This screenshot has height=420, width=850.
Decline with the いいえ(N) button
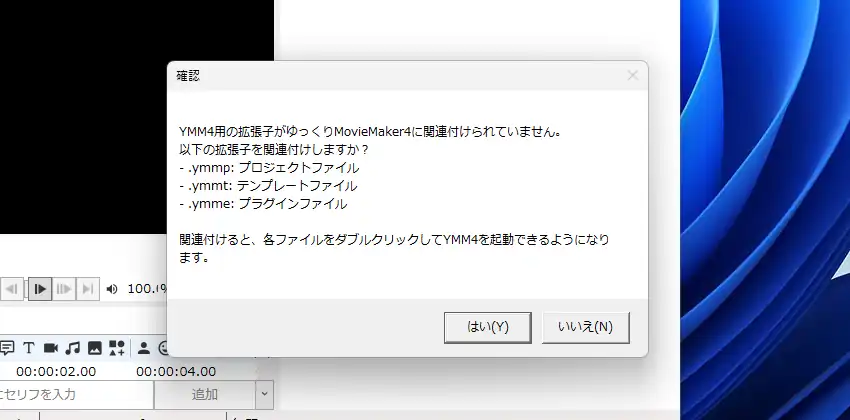coord(585,327)
